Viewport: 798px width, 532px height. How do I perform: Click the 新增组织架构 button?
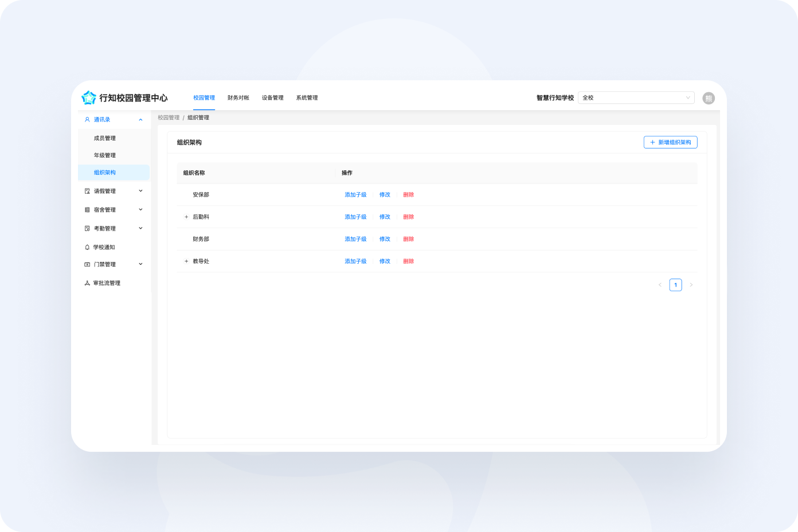pyautogui.click(x=670, y=142)
